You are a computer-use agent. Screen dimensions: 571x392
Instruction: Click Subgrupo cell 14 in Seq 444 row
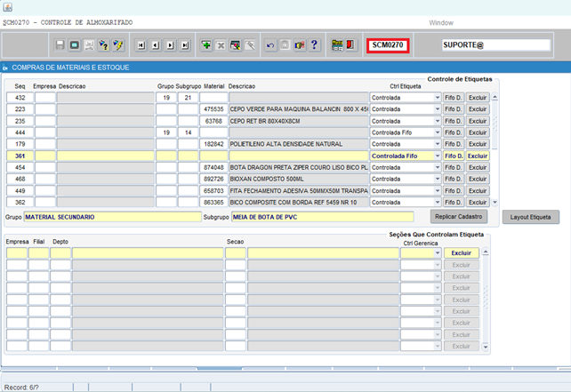tap(188, 132)
